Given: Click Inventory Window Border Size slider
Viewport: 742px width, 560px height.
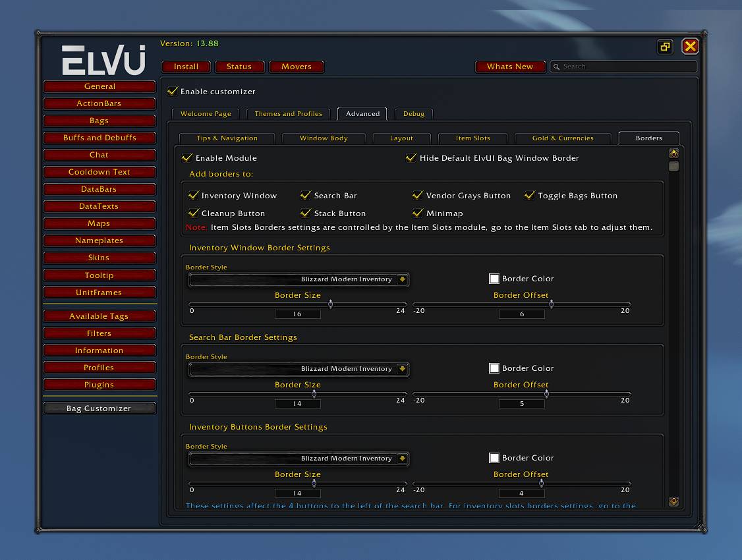Looking at the screenshot, I should [298, 304].
